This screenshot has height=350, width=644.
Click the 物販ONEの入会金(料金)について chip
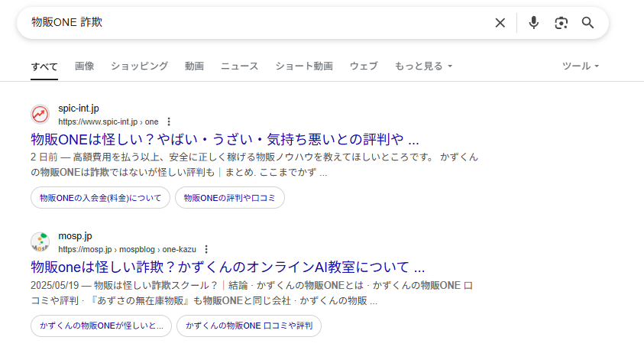[100, 198]
